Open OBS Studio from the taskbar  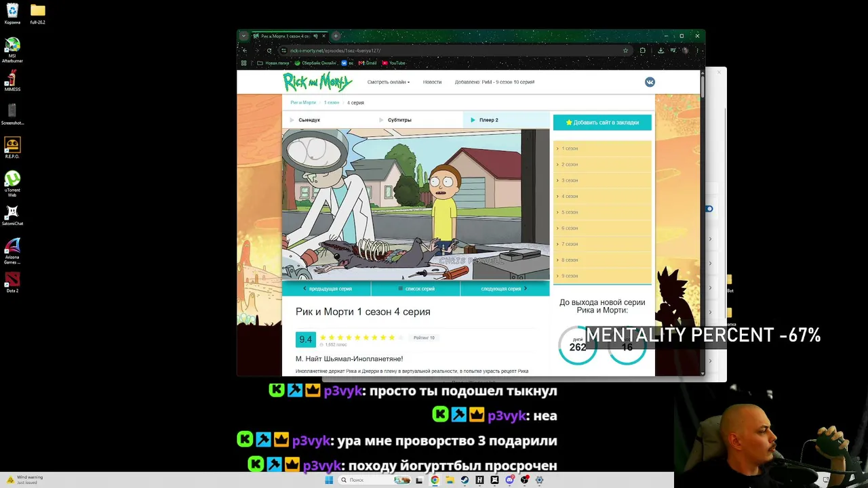[524, 480]
